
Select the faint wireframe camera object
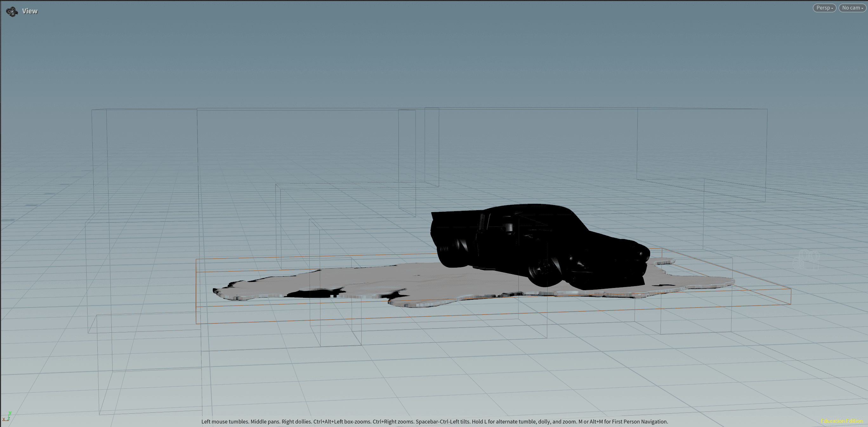click(x=807, y=260)
